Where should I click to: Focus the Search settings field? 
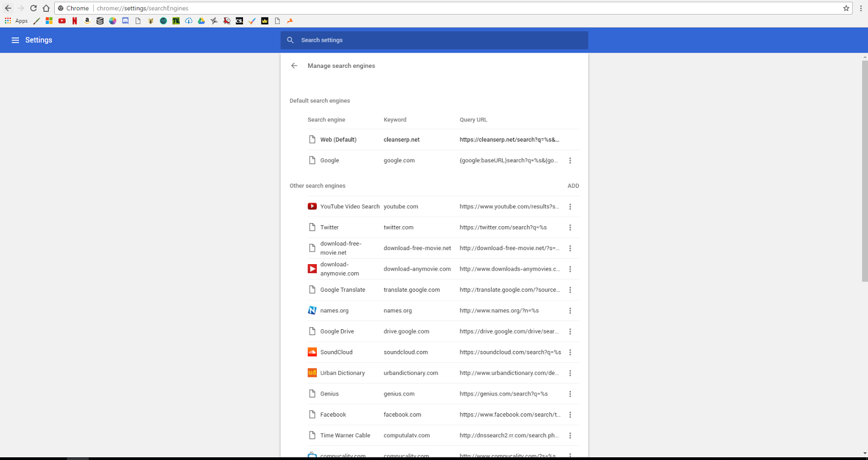pyautogui.click(x=434, y=40)
